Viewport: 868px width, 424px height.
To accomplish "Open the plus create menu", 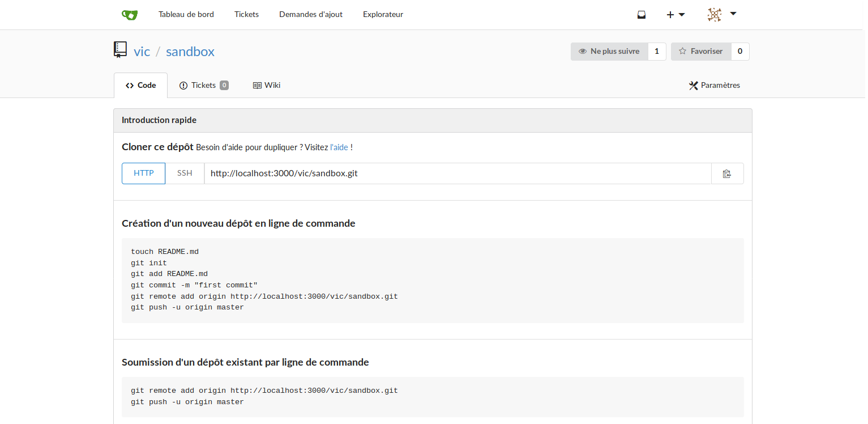I will [x=675, y=15].
